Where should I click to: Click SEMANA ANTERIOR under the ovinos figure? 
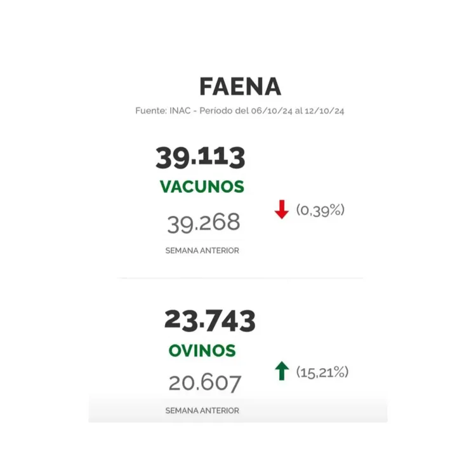[202, 411]
